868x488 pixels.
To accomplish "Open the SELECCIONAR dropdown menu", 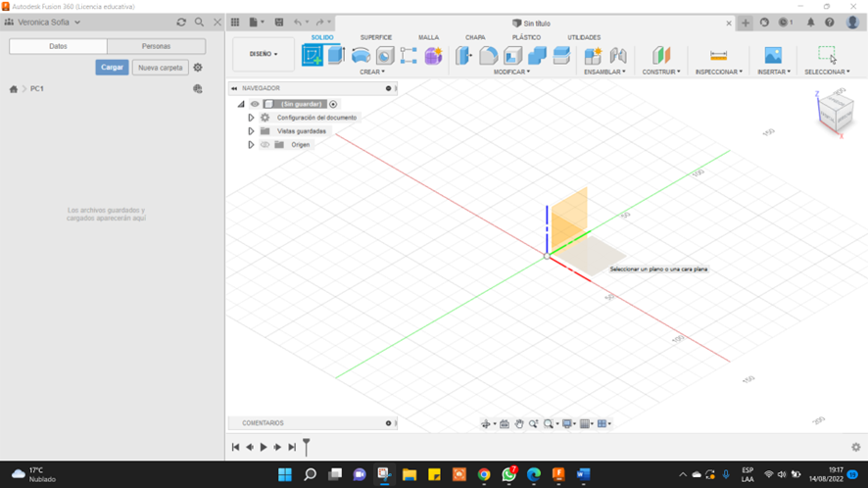I will [827, 72].
